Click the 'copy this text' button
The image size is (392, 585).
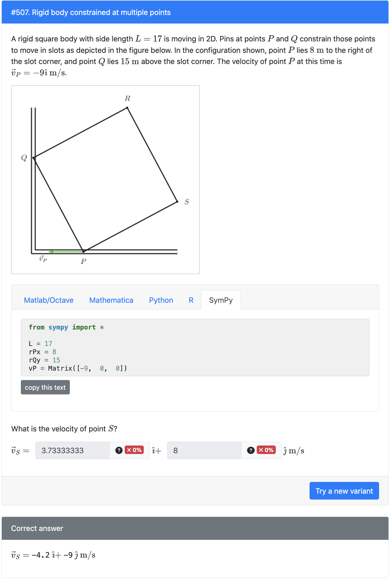(45, 387)
